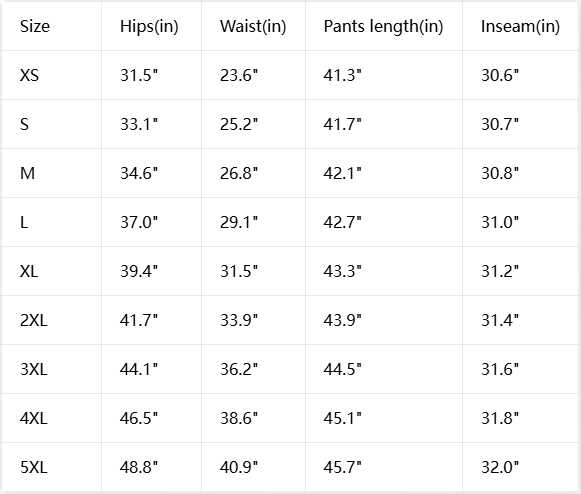Viewport: 581px width, 494px height.
Task: Click the Waist(in) header cell
Action: [253, 26]
